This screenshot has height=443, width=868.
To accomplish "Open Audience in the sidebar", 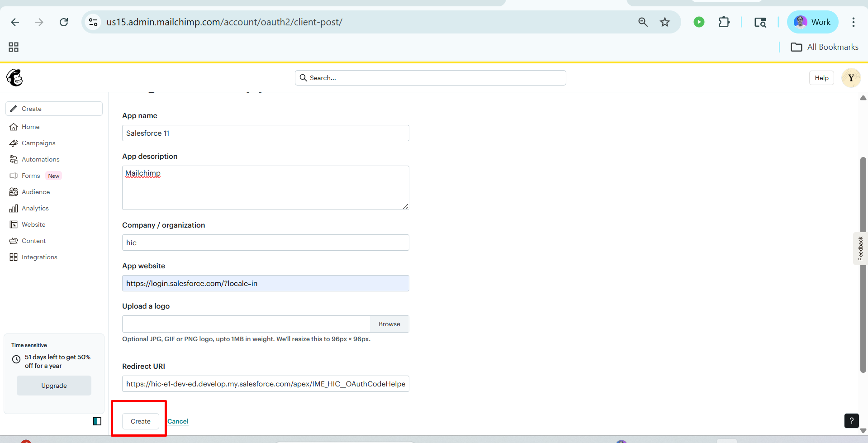I will tap(36, 192).
